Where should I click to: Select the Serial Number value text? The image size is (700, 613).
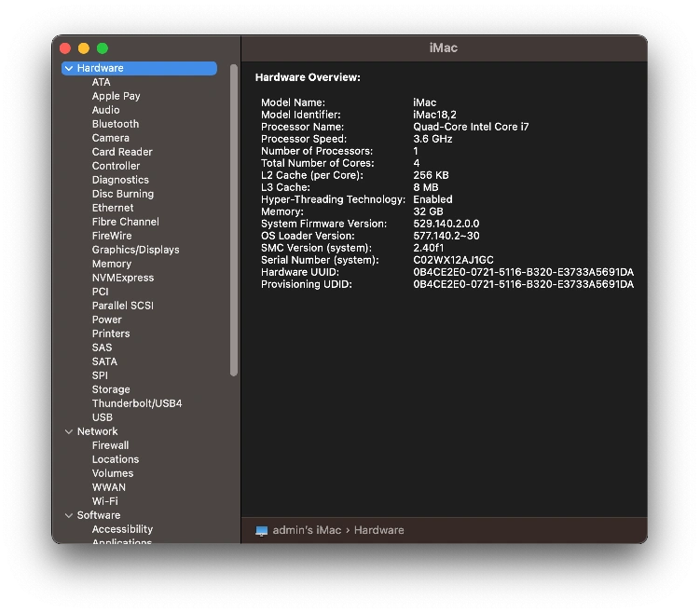[x=453, y=260]
